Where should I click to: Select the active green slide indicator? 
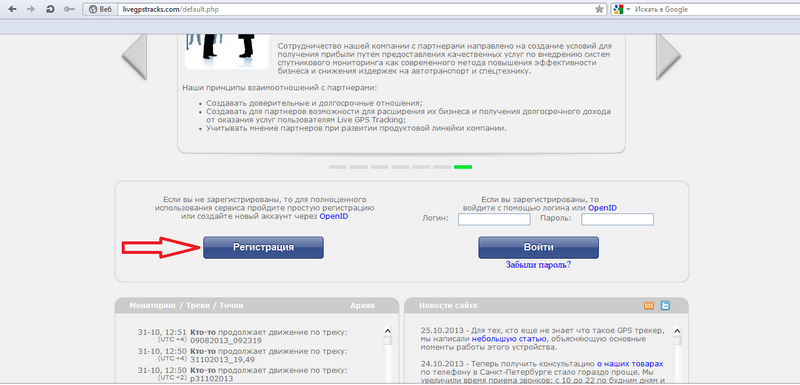pos(463,167)
